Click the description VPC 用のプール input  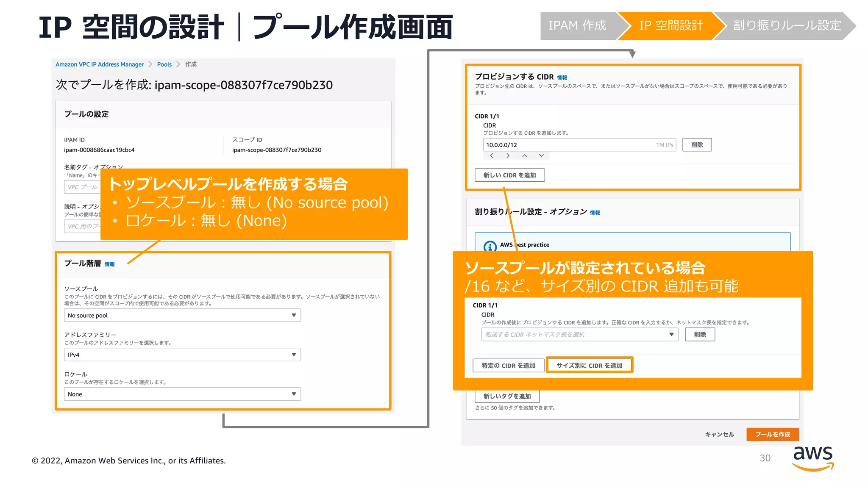tap(82, 226)
